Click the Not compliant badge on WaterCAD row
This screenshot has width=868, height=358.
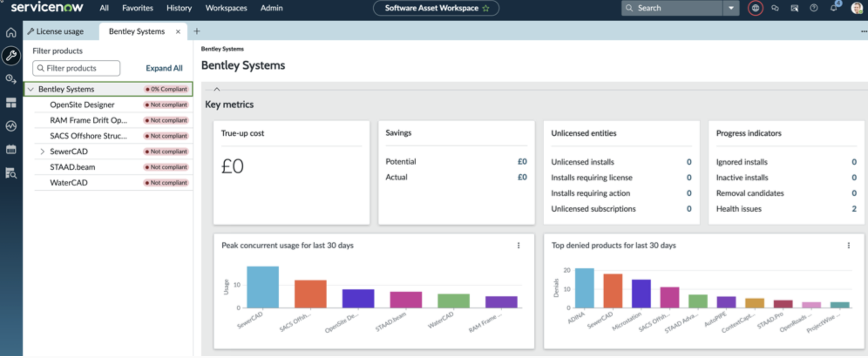166,183
